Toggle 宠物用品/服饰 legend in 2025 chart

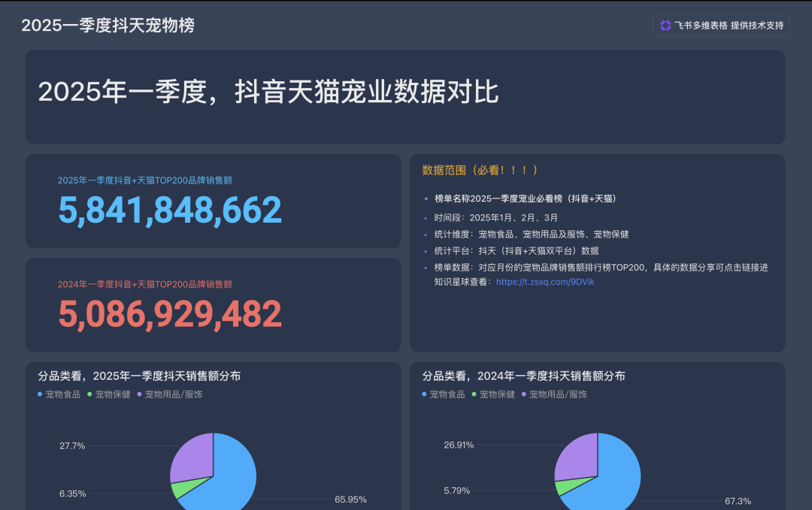(170, 394)
